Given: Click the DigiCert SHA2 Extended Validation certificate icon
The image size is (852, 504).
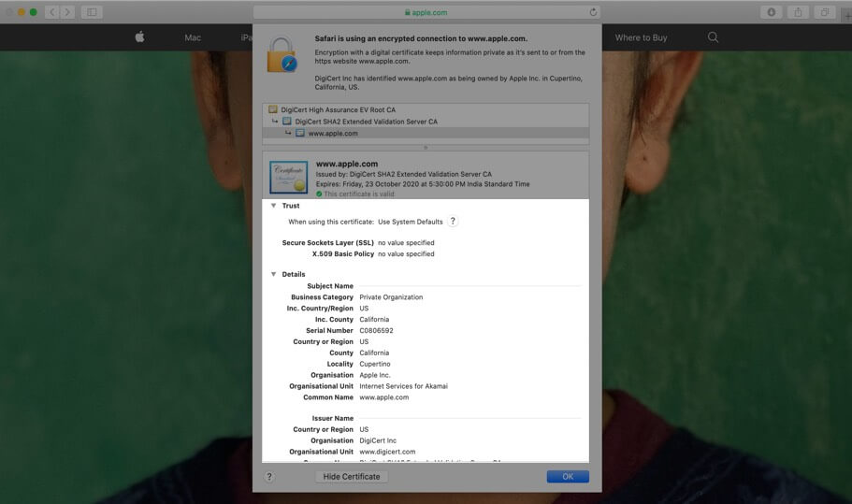Looking at the screenshot, I should point(287,122).
